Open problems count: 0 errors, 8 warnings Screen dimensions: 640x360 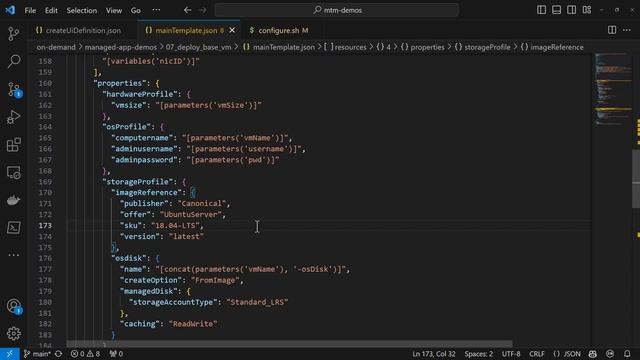(85, 354)
